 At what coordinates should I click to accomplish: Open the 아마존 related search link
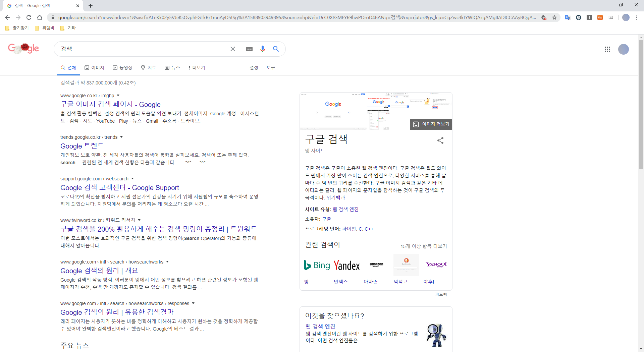(371, 282)
